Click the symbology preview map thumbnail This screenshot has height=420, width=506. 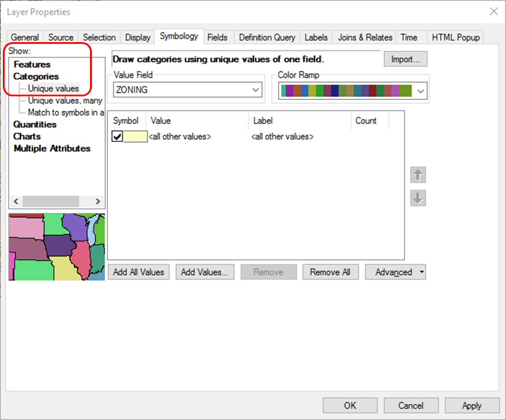tap(57, 247)
